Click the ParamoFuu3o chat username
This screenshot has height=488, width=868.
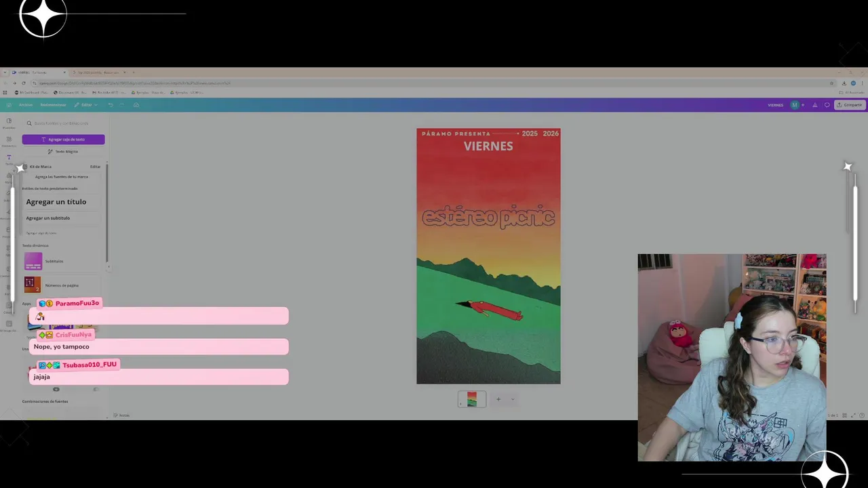coord(77,303)
